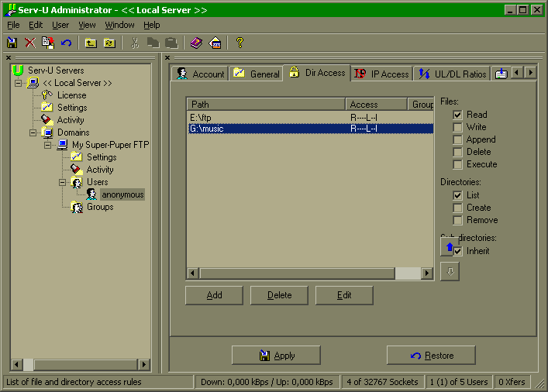Click the green Serv-U Servers root icon
548x392 pixels.
point(18,70)
